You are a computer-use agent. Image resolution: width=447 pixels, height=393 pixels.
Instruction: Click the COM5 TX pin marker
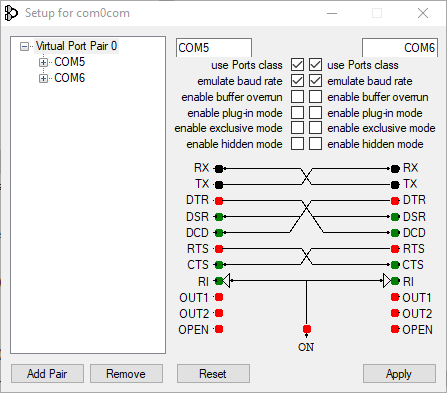[x=219, y=185]
